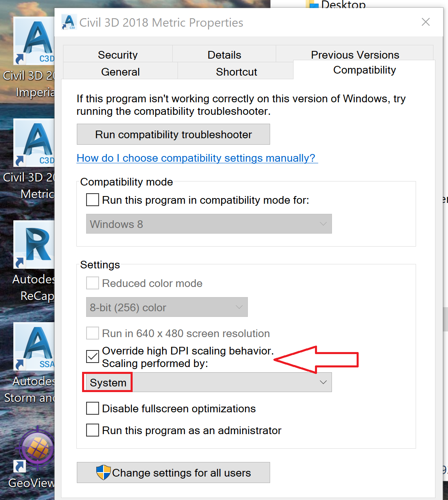Viewport: 448px width, 500px height.
Task: Select Civil 3D Metric desktop shortcut icon
Action: [x=34, y=143]
